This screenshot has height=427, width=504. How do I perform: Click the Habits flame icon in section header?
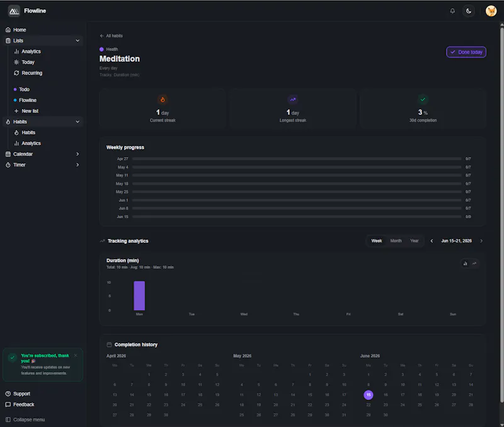(x=8, y=122)
